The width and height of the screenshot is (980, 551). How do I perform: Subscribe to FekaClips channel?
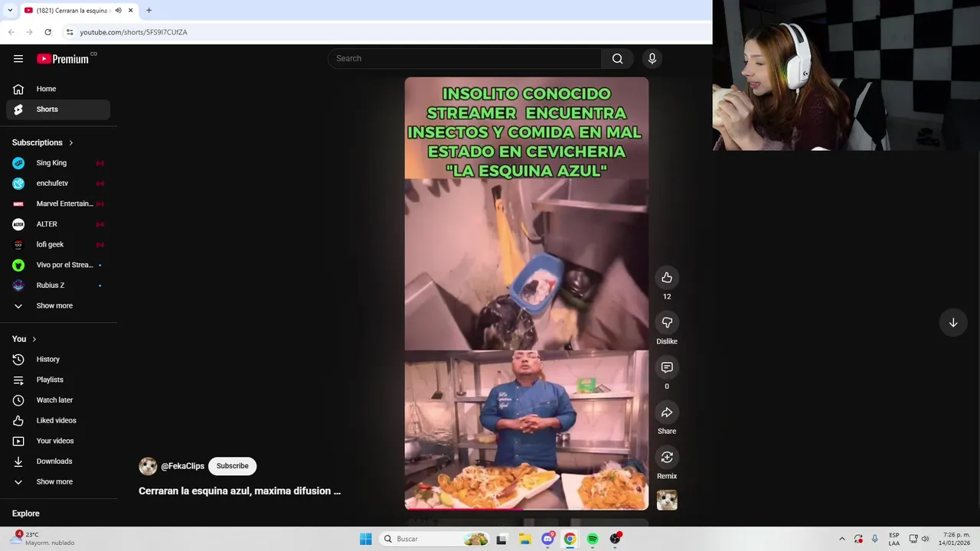[232, 466]
